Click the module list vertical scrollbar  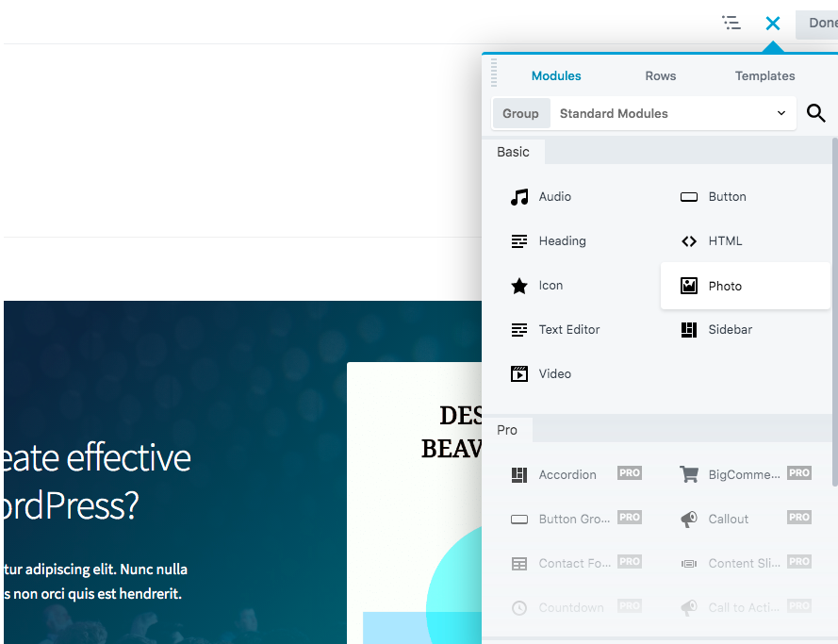(834, 311)
